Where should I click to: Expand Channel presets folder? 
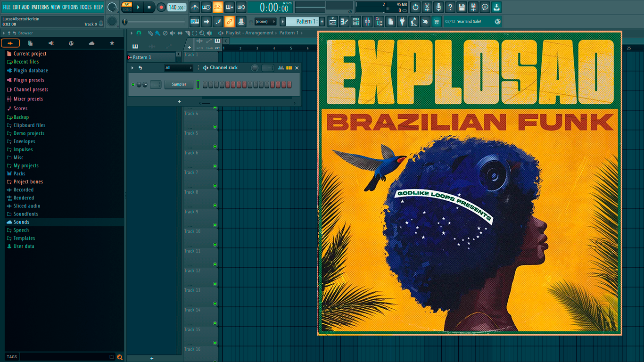27,90
